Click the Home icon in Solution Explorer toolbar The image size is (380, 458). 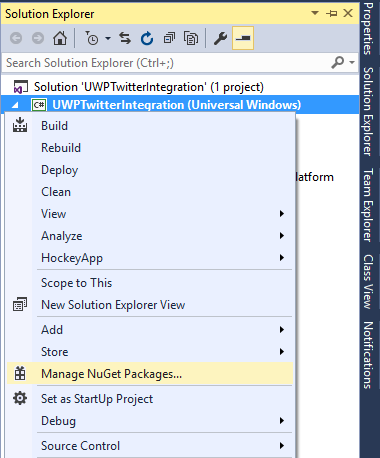pos(60,38)
